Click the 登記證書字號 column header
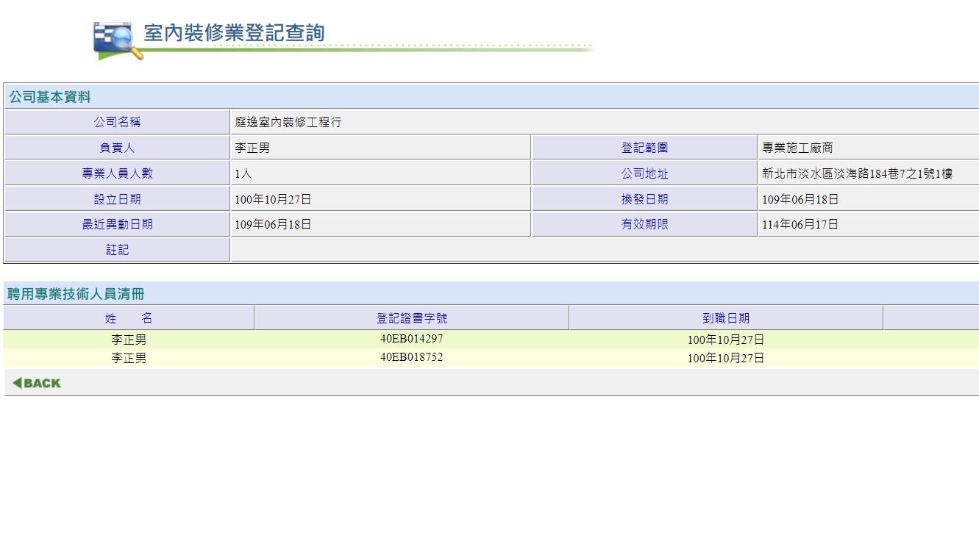 (x=410, y=317)
